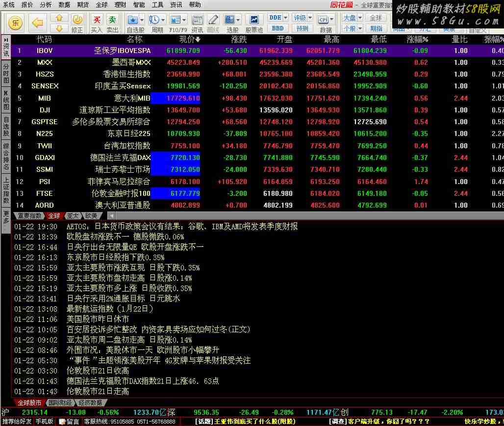The width and height of the screenshot is (504, 426).
Task: Expand the 周期 dropdown arrow
Action: 163,20
